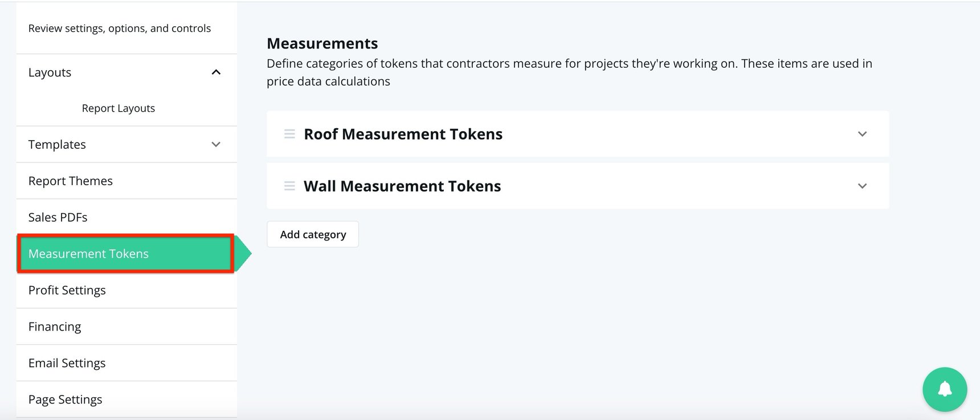Expand the Templates section
Screen dimensions: 980x420
click(215, 144)
